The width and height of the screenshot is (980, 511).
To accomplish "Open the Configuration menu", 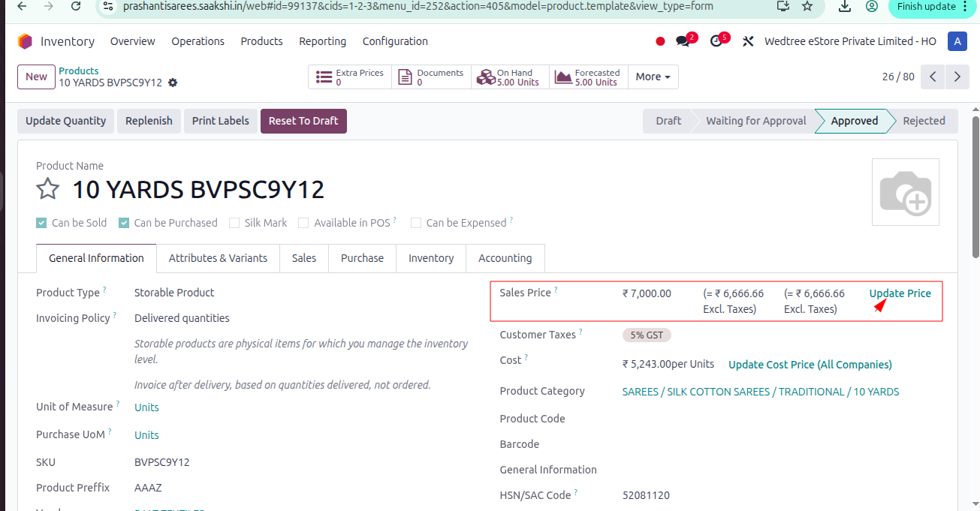I will [x=395, y=41].
